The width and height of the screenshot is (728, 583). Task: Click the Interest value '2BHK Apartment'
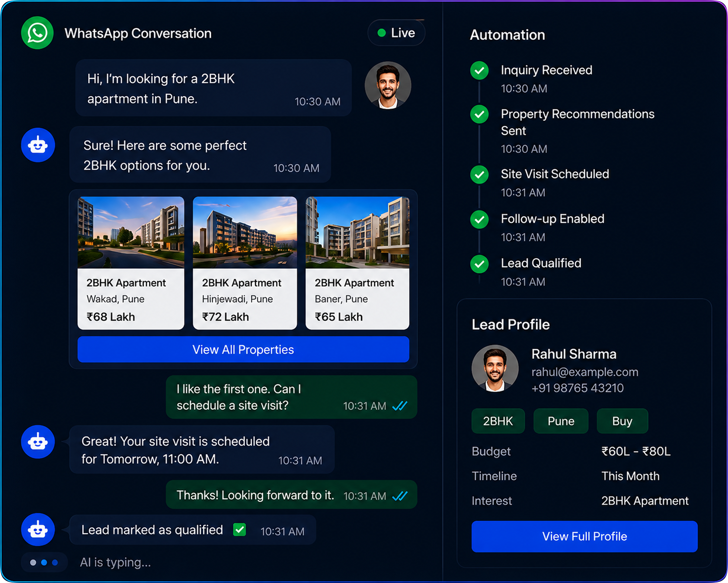point(645,501)
